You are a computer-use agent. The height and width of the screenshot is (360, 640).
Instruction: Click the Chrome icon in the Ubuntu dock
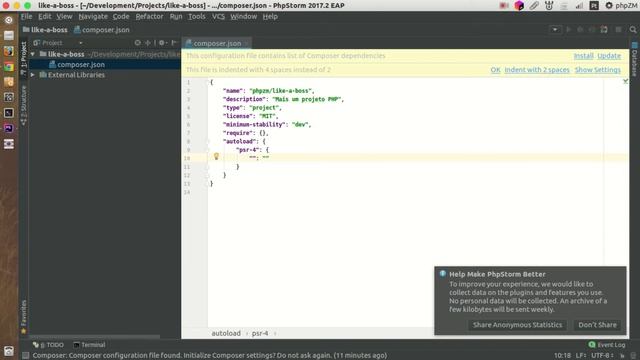click(9, 67)
